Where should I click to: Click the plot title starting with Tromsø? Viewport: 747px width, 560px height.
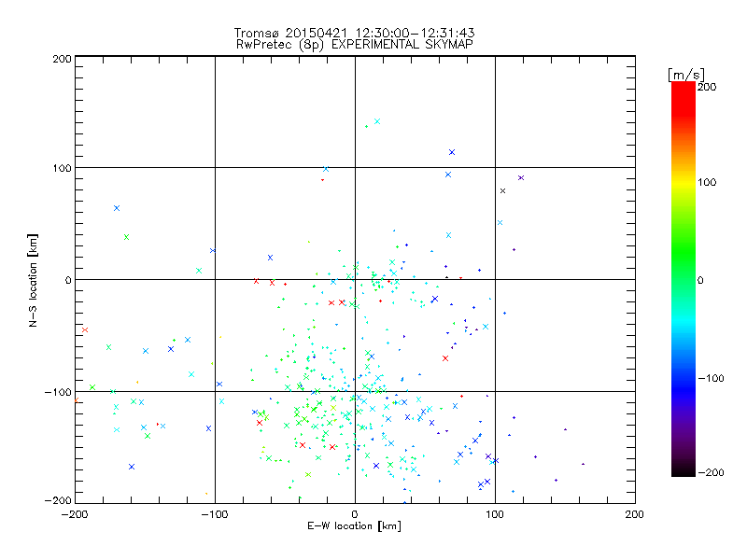(x=355, y=34)
